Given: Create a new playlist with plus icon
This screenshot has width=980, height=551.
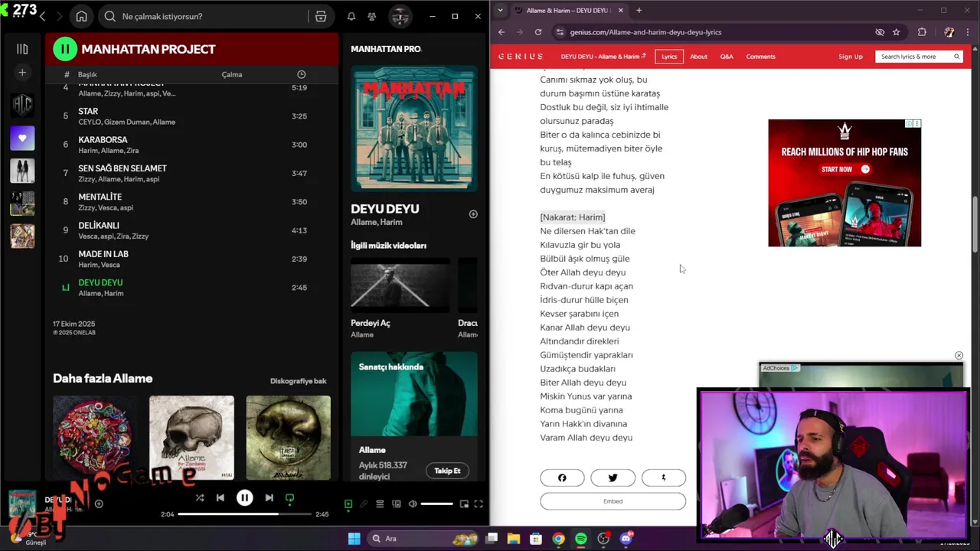Looking at the screenshot, I should click(22, 73).
